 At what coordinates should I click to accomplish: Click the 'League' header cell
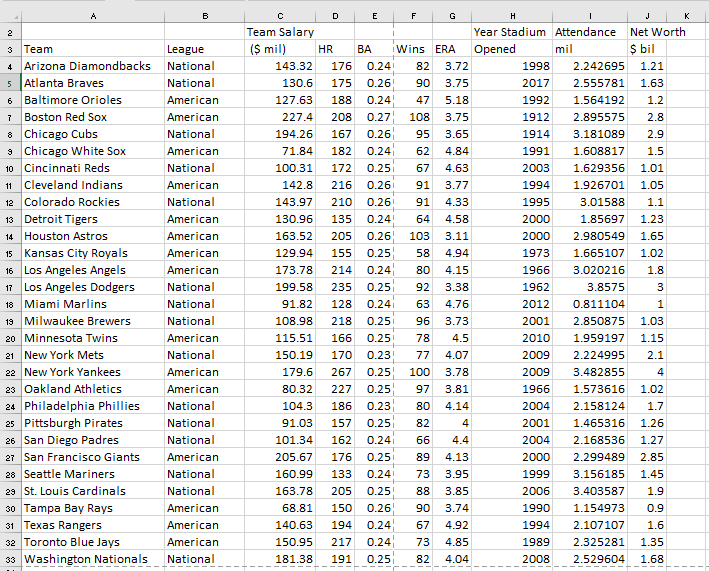(205, 49)
